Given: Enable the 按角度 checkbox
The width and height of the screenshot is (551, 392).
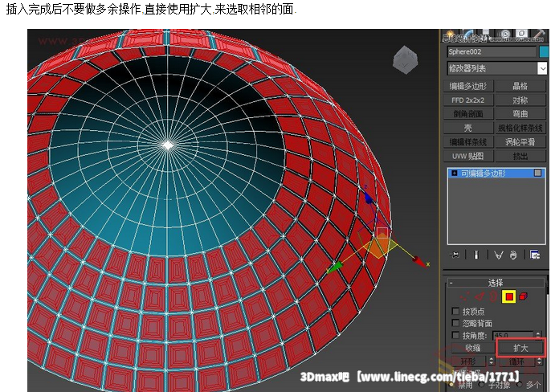Looking at the screenshot, I should point(455,335).
